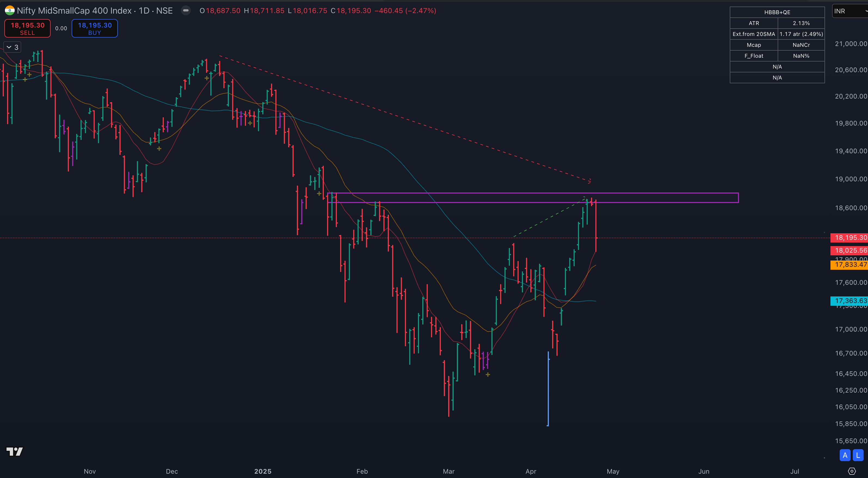This screenshot has height=478, width=868.
Task: Toggle auto scale with the A button
Action: [845, 455]
